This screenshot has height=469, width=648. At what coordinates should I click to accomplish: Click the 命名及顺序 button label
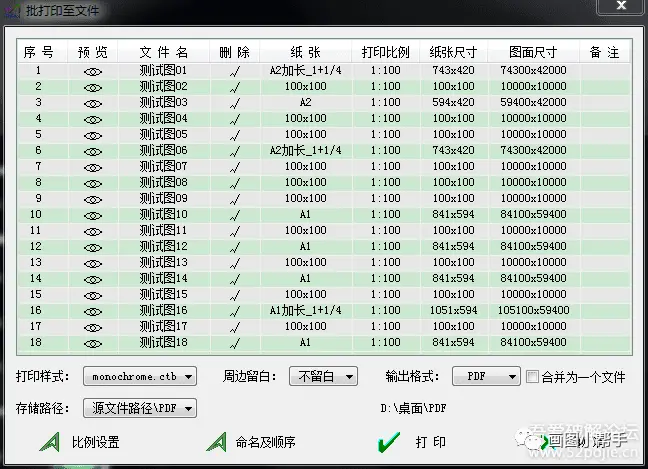click(265, 442)
